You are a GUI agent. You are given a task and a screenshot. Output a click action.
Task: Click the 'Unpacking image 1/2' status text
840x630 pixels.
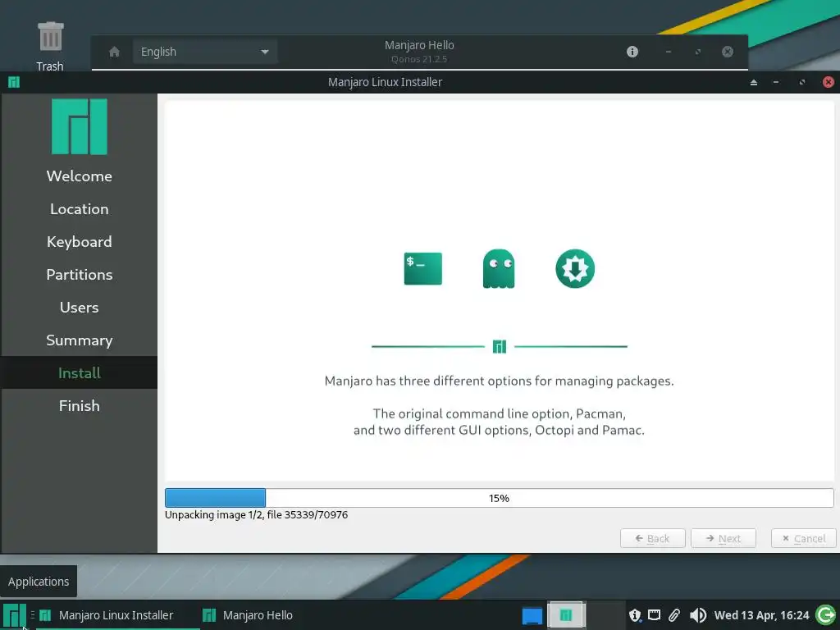[256, 515]
